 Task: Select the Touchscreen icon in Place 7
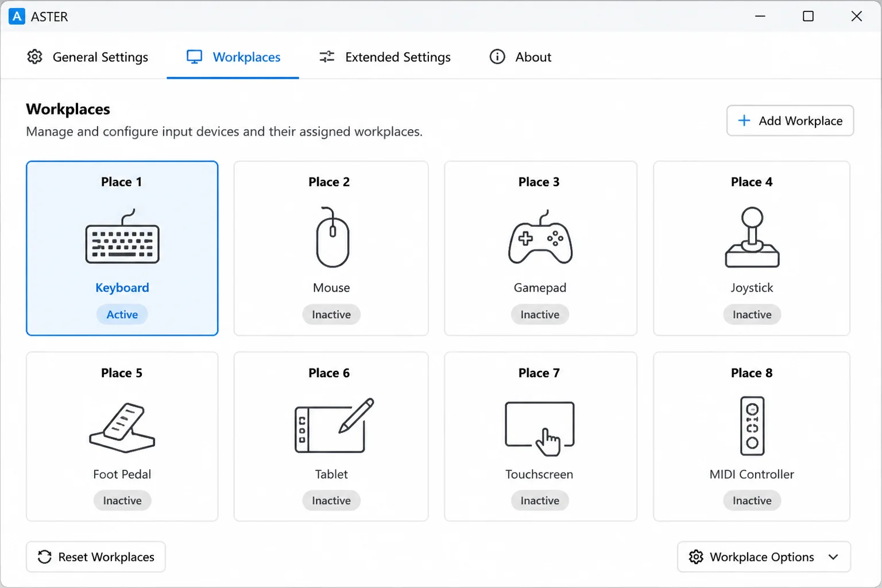540,428
